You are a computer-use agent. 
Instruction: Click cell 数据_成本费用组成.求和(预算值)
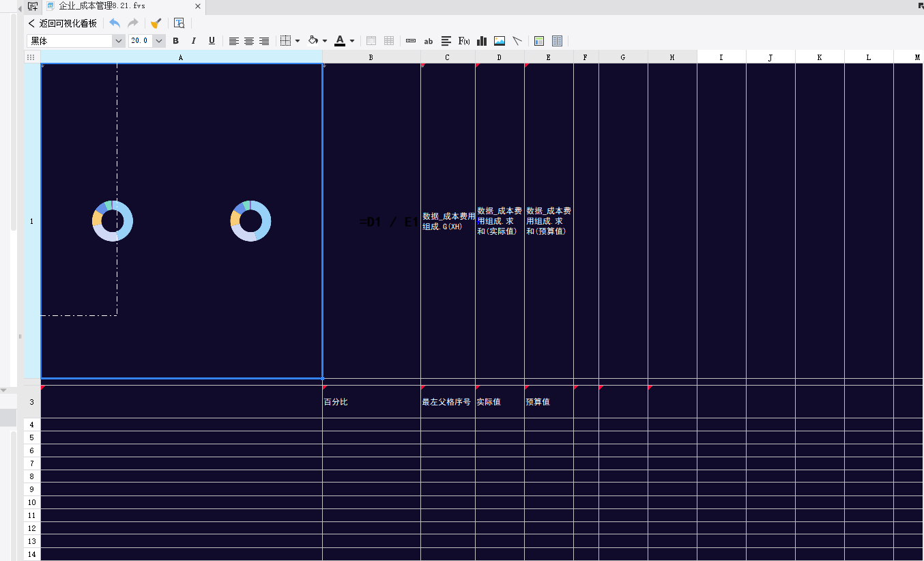[x=549, y=221]
